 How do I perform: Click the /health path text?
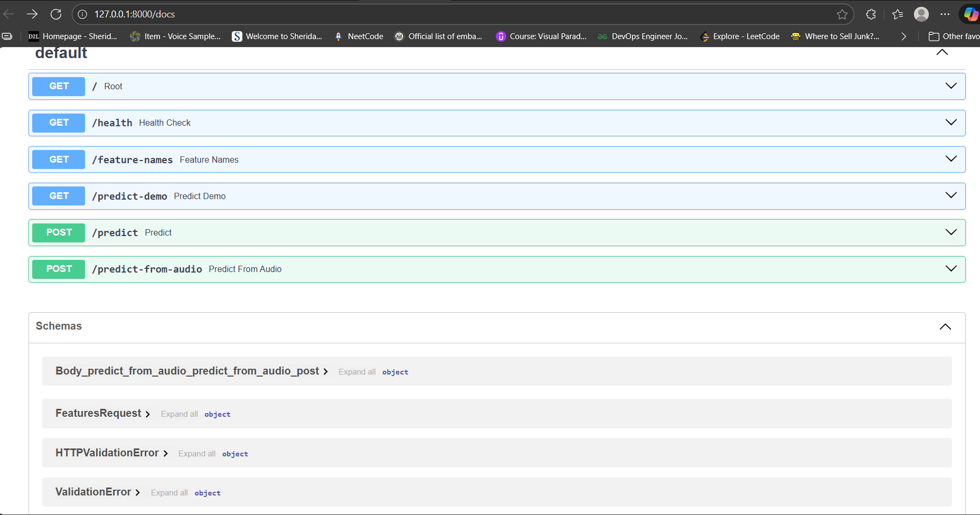112,123
